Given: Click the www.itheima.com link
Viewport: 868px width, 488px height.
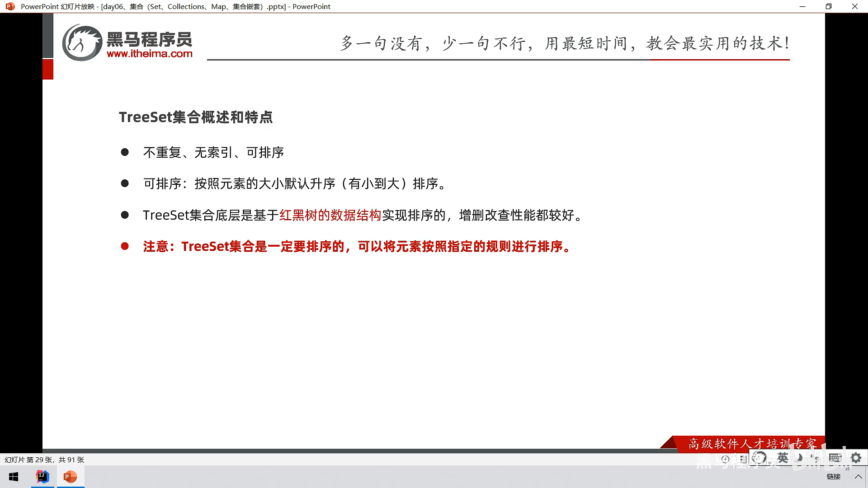Looking at the screenshot, I should click(x=149, y=54).
